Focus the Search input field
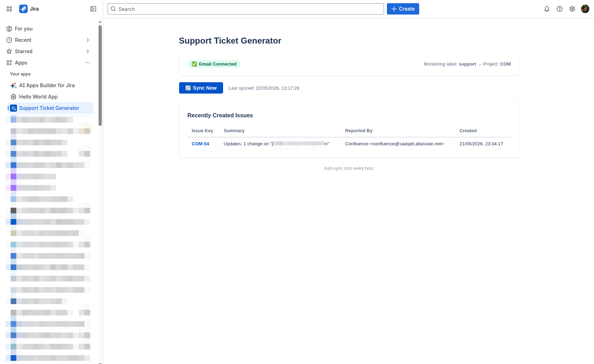The image size is (594, 364). pyautogui.click(x=245, y=9)
